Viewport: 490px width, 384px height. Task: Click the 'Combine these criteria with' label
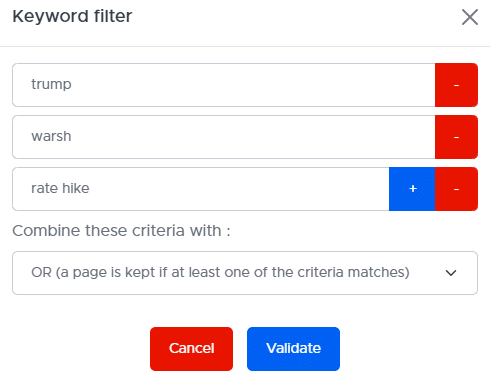click(x=121, y=231)
